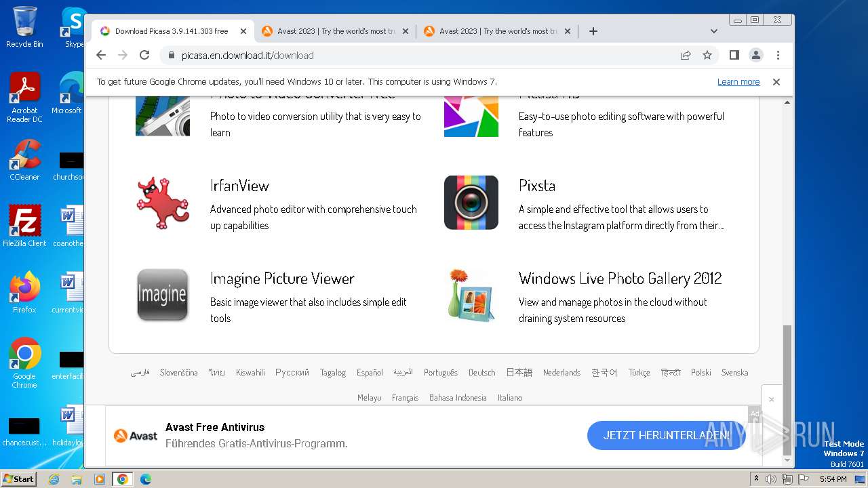The image size is (868, 488).
Task: Select Kiswahili language
Action: coord(250,373)
